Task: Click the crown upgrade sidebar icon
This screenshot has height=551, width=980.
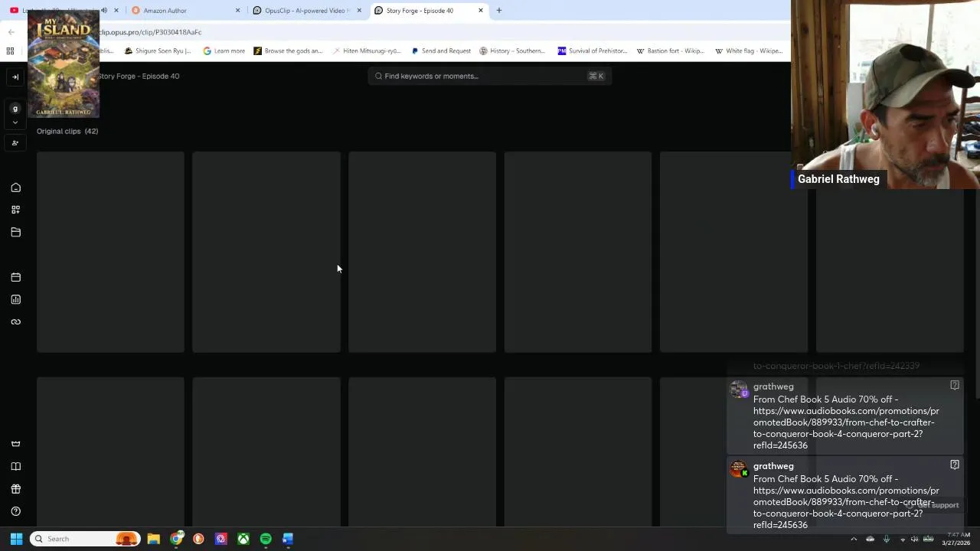Action: (15, 444)
